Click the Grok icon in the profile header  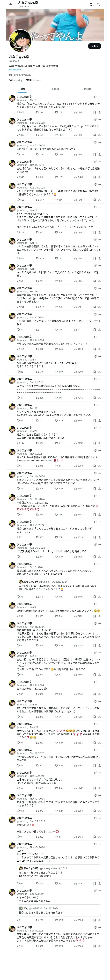[91, 5]
